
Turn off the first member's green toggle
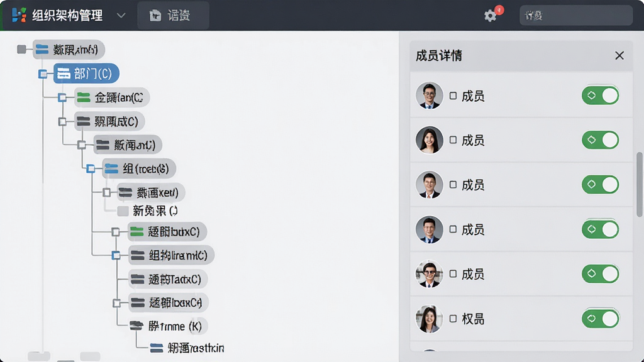click(601, 96)
